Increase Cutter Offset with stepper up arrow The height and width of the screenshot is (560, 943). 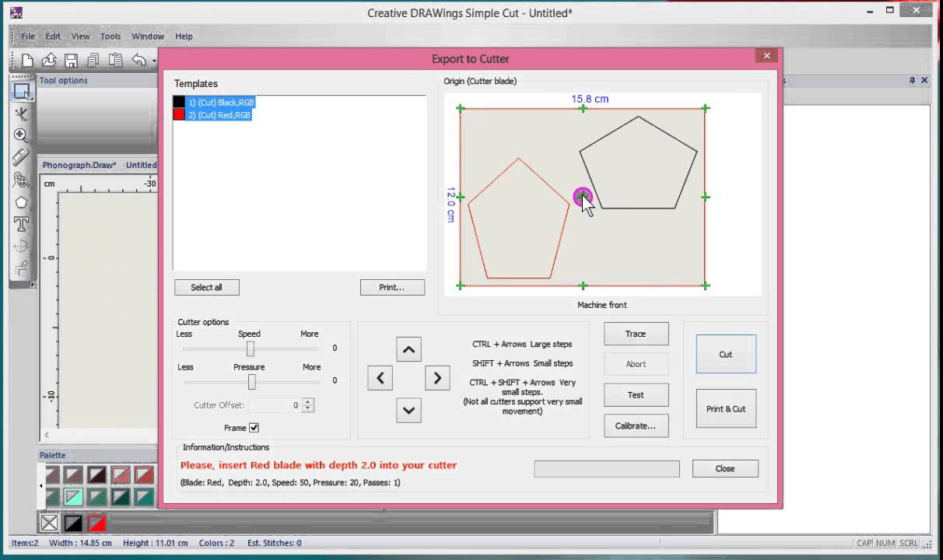(308, 402)
